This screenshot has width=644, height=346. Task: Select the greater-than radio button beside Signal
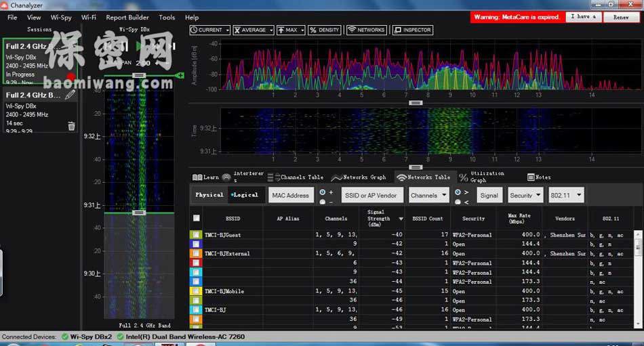click(x=458, y=192)
